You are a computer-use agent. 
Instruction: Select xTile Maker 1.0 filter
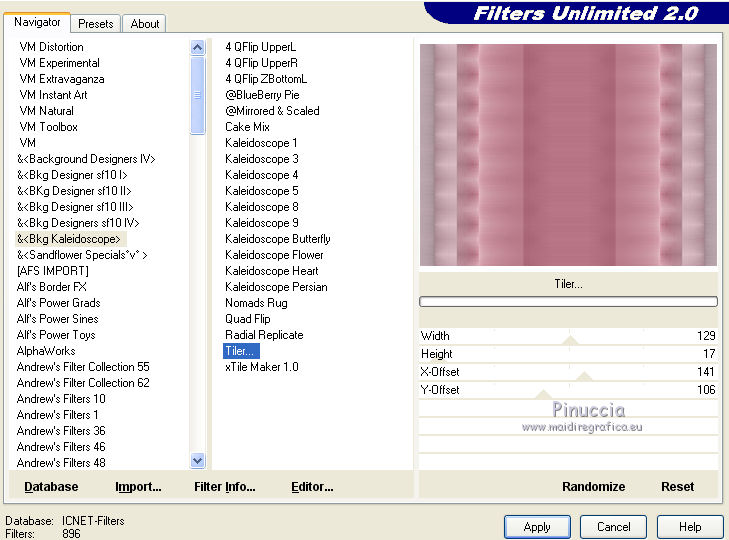coord(262,367)
